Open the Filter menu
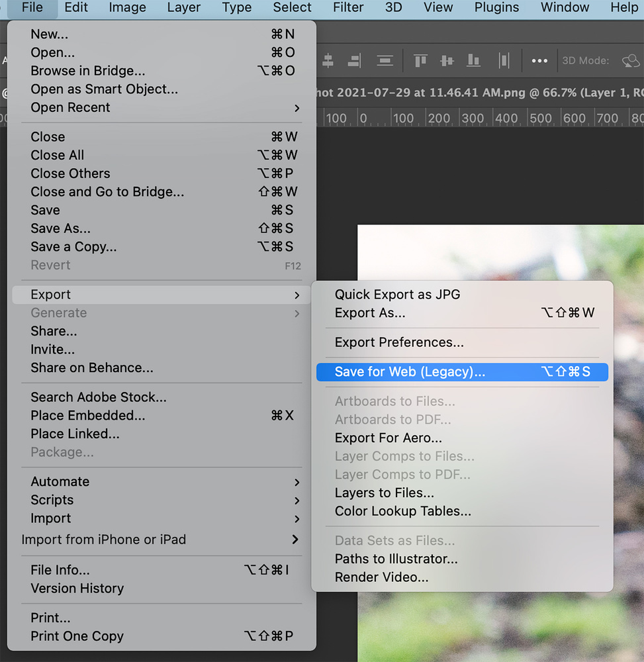644x662 pixels. (348, 7)
